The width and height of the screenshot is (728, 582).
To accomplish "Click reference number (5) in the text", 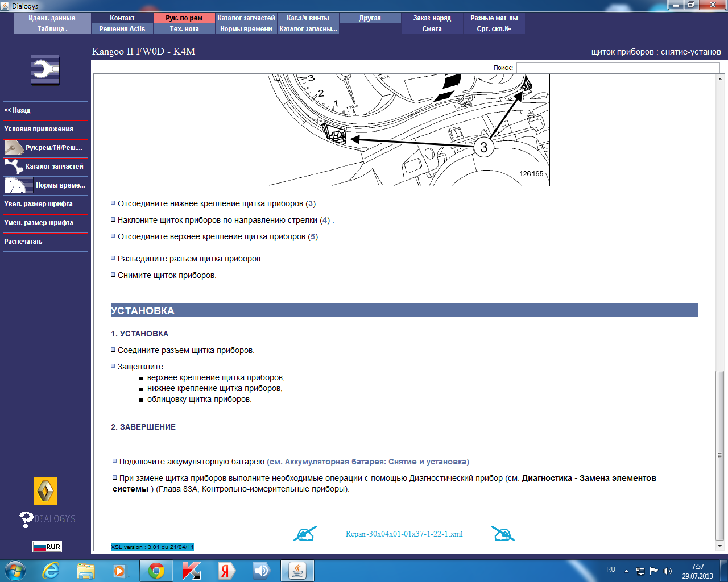I will [313, 236].
